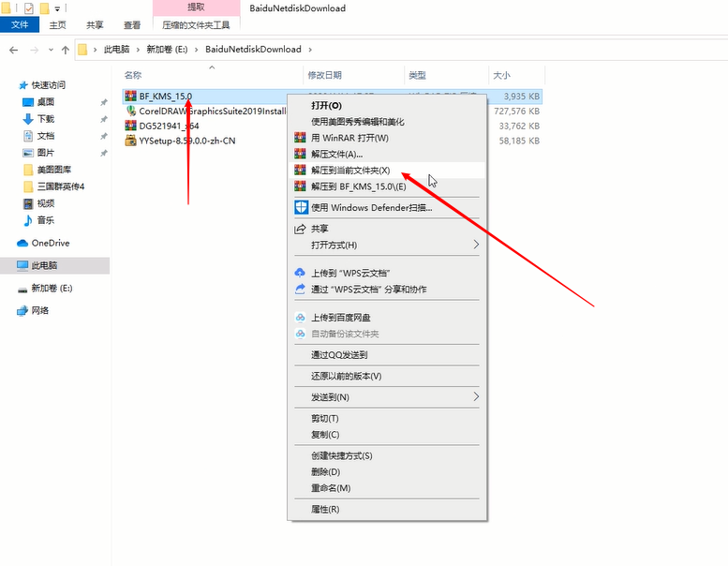Click the Baidu Netdisk icon beside 上传到百度网盘

[301, 317]
